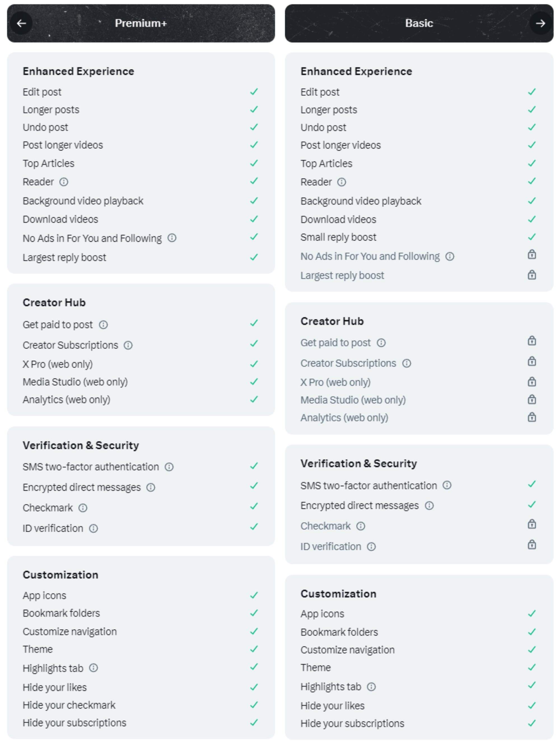Open info for ID verification in Basic

371,547
